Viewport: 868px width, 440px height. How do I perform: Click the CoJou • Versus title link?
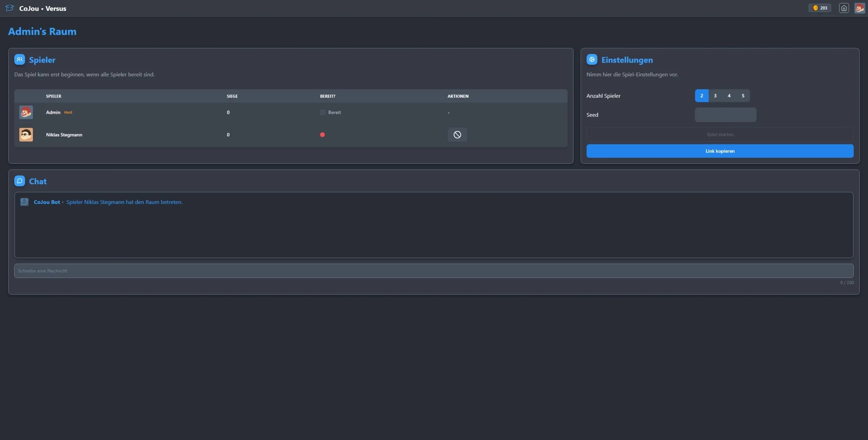(x=43, y=8)
